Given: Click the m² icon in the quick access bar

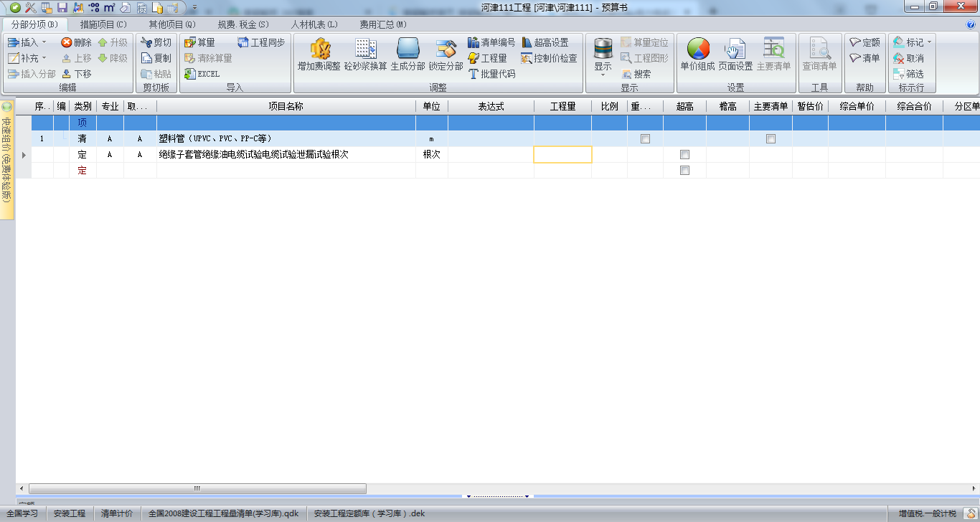Looking at the screenshot, I should (109, 7).
